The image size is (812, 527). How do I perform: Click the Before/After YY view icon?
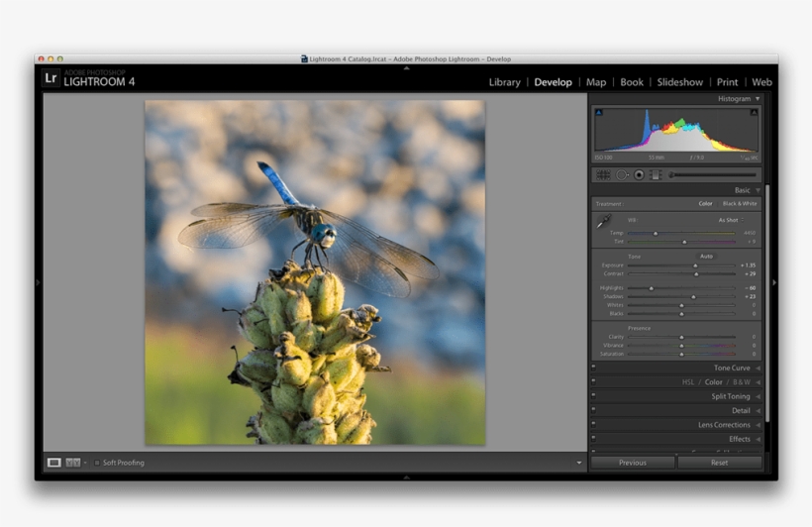click(73, 463)
